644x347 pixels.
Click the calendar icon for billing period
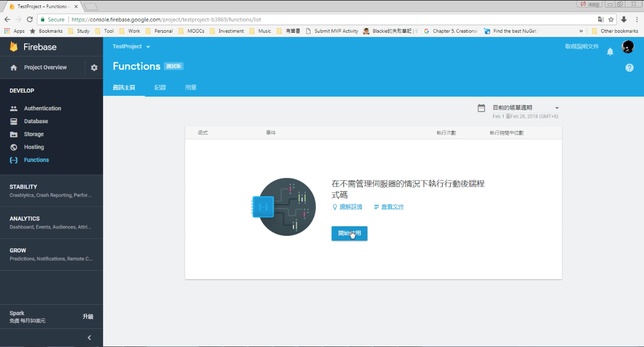[481, 108]
